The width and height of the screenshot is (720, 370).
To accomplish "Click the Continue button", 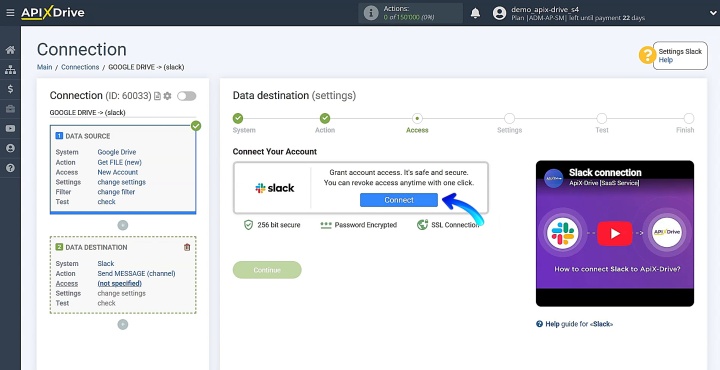I will [x=267, y=270].
